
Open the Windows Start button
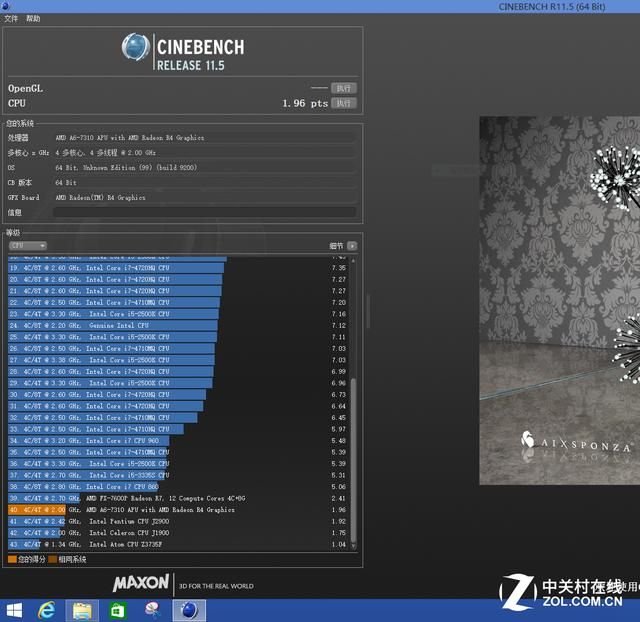click(x=14, y=611)
